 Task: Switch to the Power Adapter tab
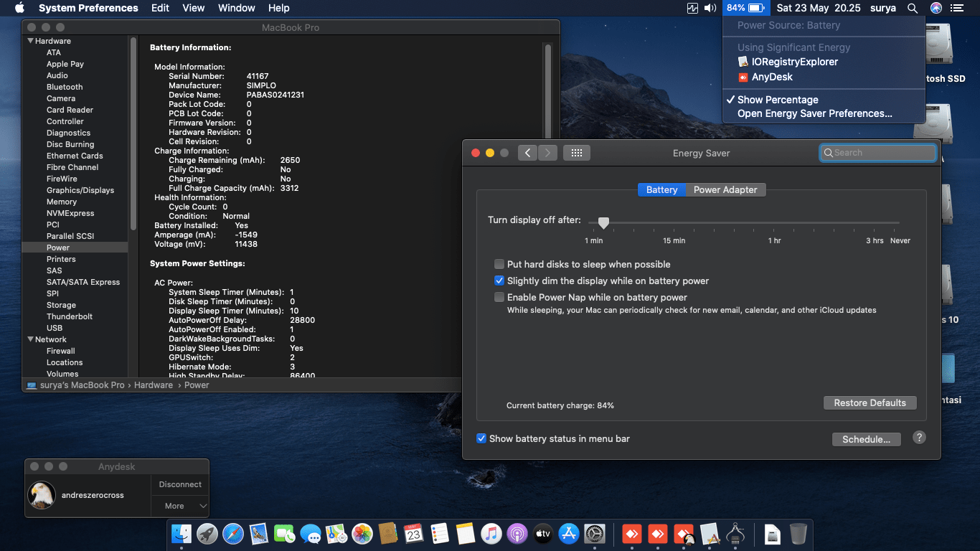click(x=725, y=189)
